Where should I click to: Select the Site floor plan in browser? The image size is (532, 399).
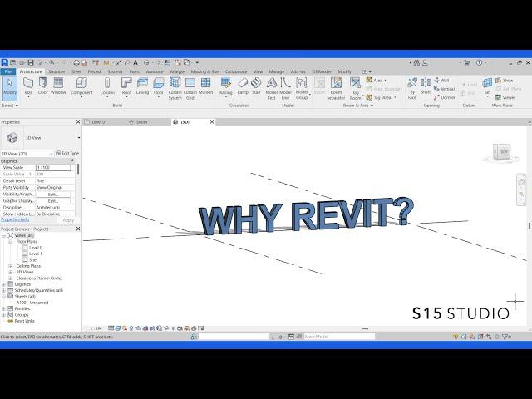tap(32, 260)
